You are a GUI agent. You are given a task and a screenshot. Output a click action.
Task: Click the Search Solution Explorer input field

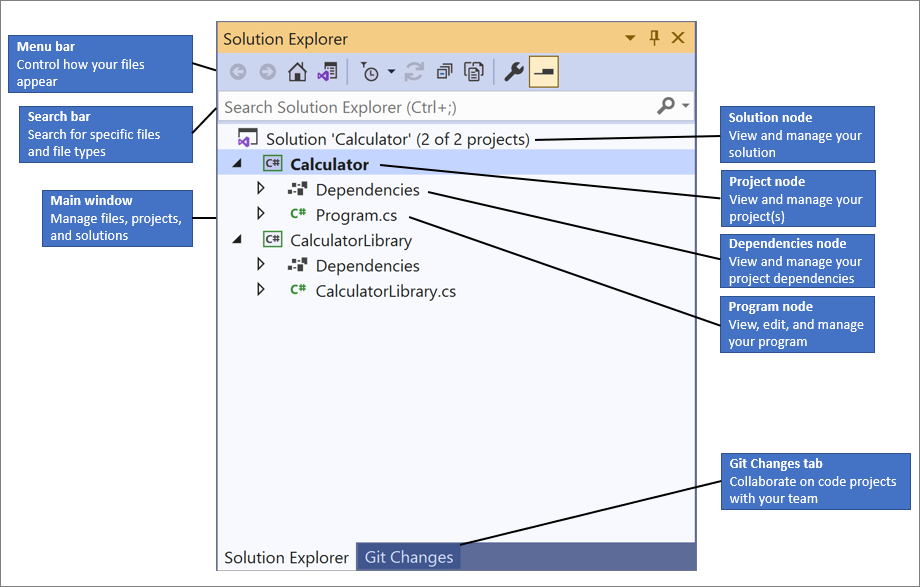pos(430,106)
